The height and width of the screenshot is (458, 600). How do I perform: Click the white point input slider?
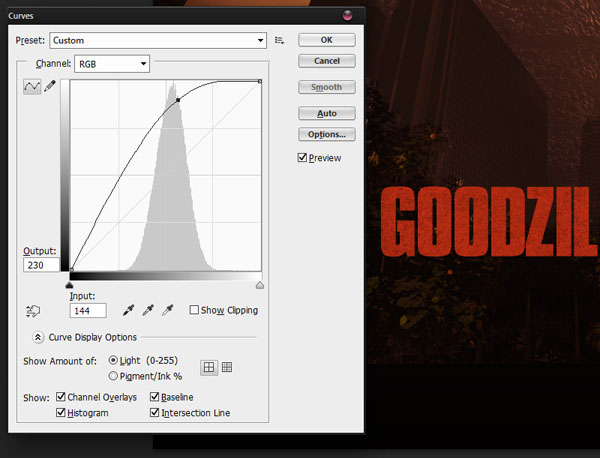[x=260, y=285]
